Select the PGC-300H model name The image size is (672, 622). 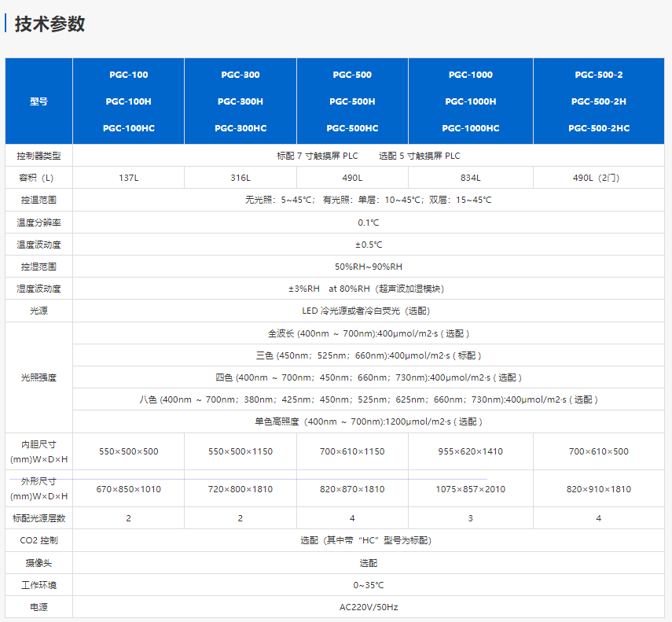click(240, 101)
